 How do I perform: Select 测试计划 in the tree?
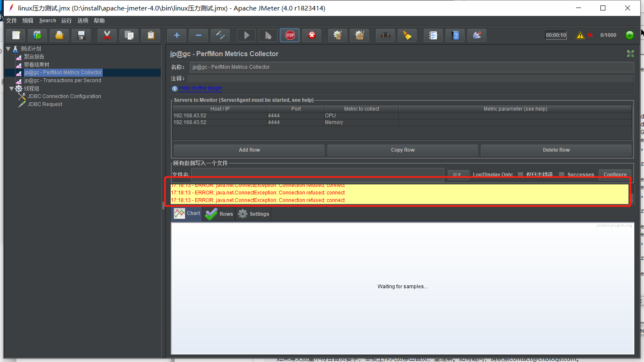(31, 49)
